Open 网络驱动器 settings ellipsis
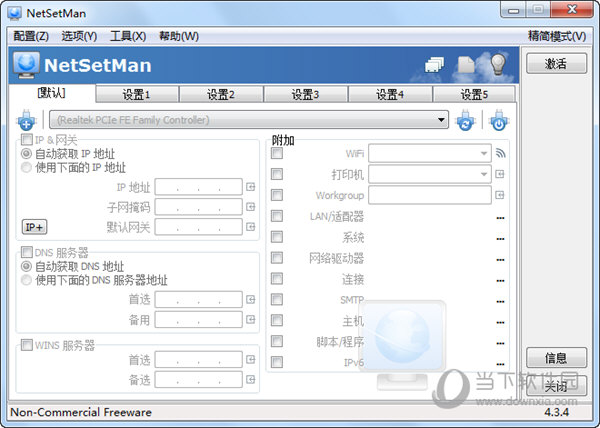The width and height of the screenshot is (600, 428). tap(500, 260)
